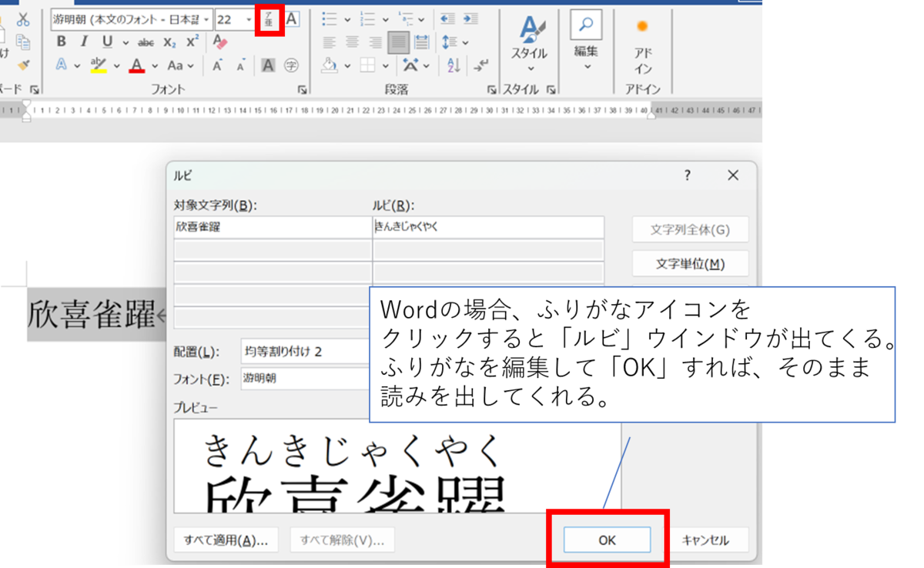This screenshot has width=924, height=568.
Task: Open enclosed character icon
Action: (291, 66)
